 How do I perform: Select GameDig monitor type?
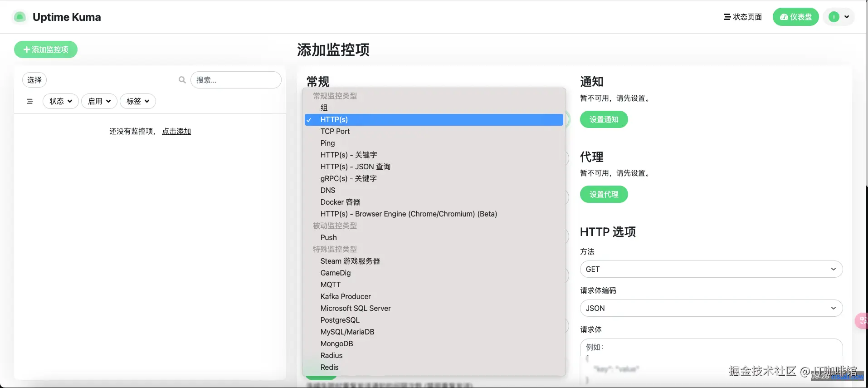(x=434, y=273)
